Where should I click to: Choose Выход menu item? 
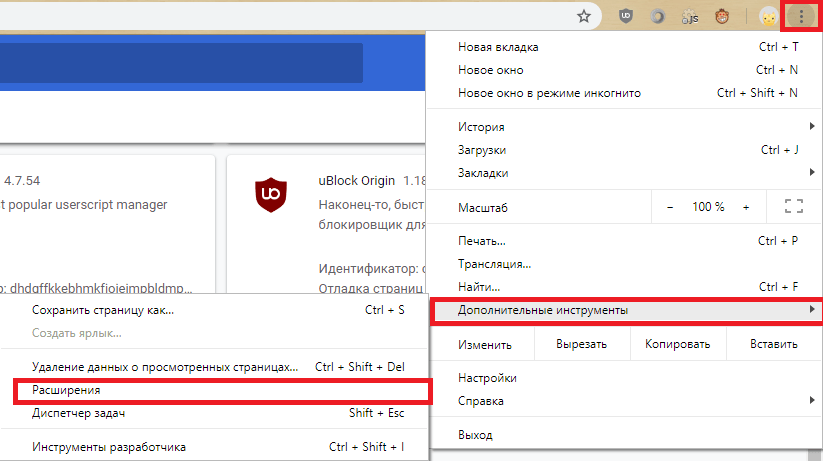pos(625,435)
